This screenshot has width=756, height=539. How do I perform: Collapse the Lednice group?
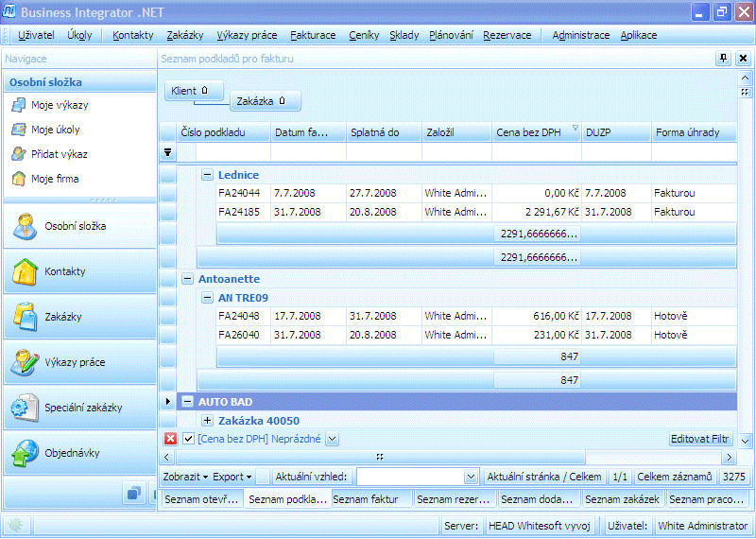207,175
